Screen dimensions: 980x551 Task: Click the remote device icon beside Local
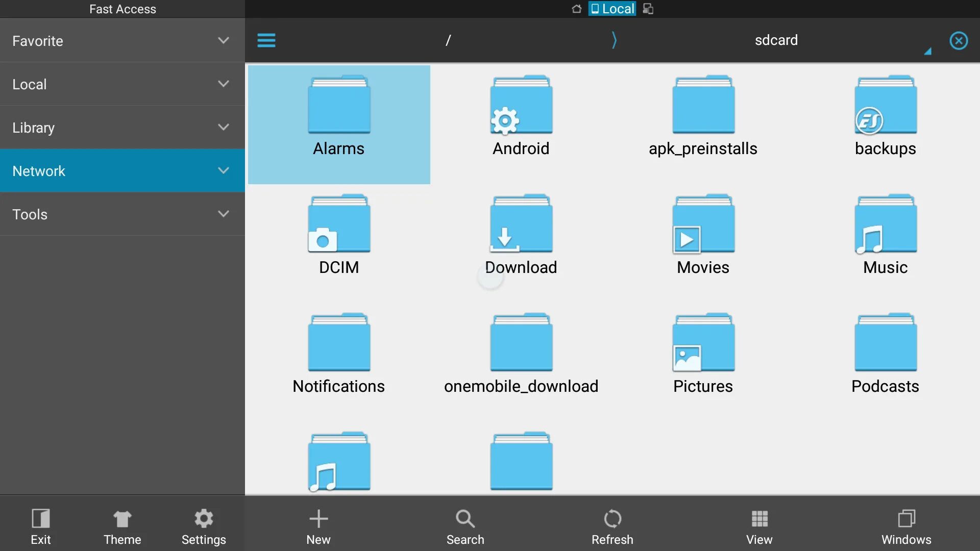pos(648,9)
